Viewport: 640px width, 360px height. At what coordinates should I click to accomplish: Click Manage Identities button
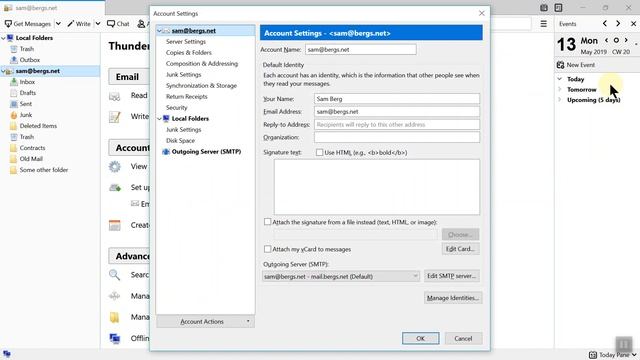453,298
